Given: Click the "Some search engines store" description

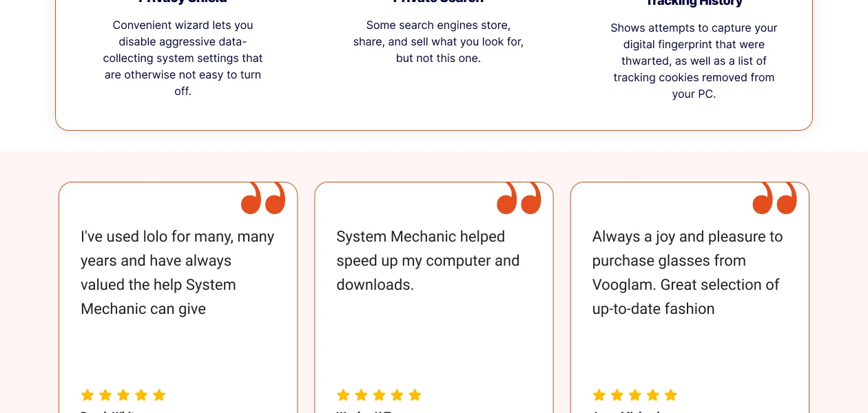Looking at the screenshot, I should coord(438,41).
